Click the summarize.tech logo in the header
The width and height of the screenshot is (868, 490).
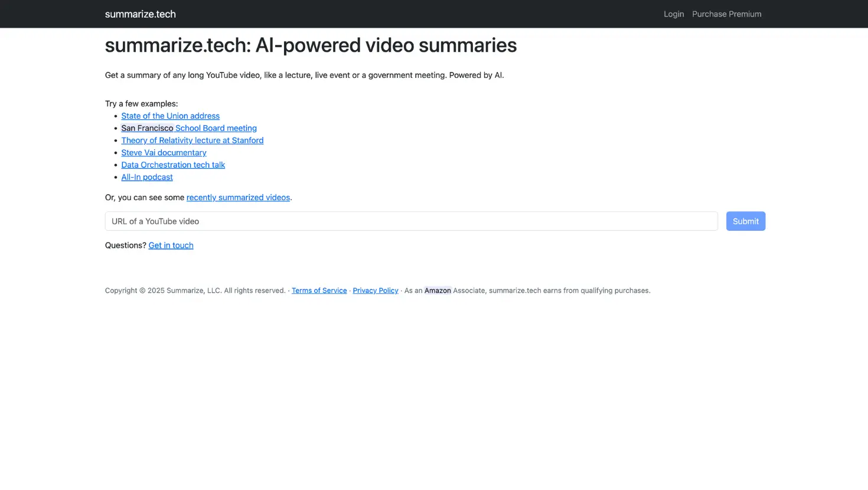click(x=140, y=14)
